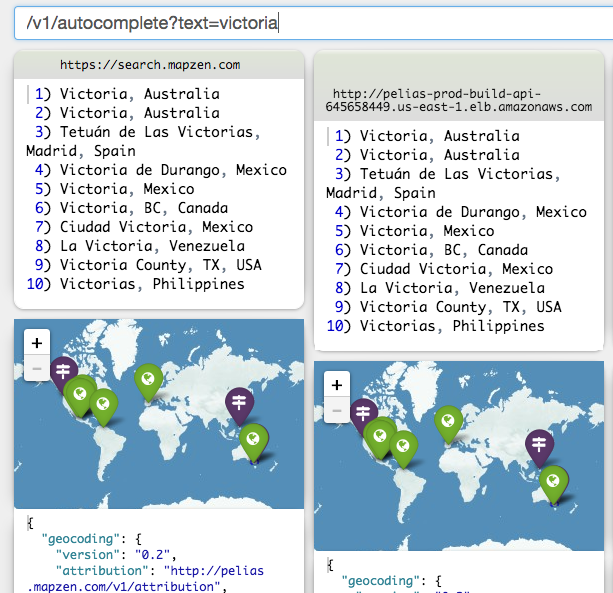This screenshot has width=613, height=593.
Task: Select Victoria de Durango, Mexico in right list
Action: pos(461,212)
